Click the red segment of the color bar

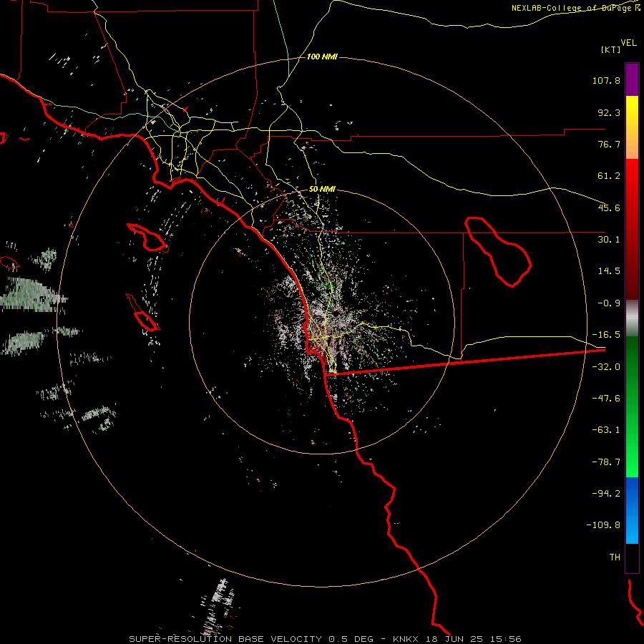pos(632,229)
